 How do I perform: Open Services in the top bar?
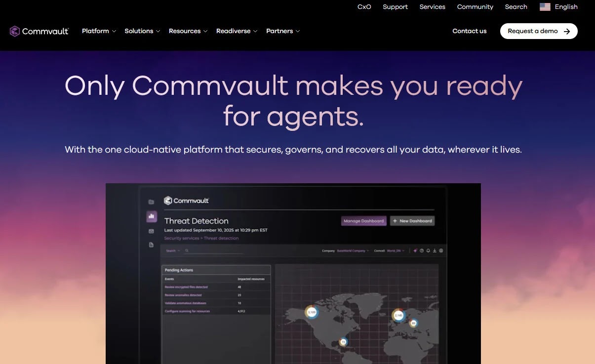click(433, 7)
